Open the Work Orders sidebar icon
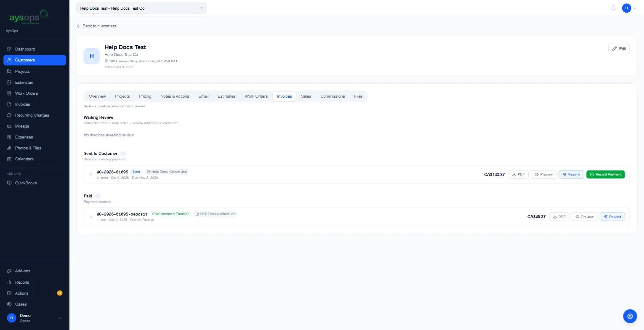Image resolution: width=644 pixels, height=330 pixels. coord(9,93)
